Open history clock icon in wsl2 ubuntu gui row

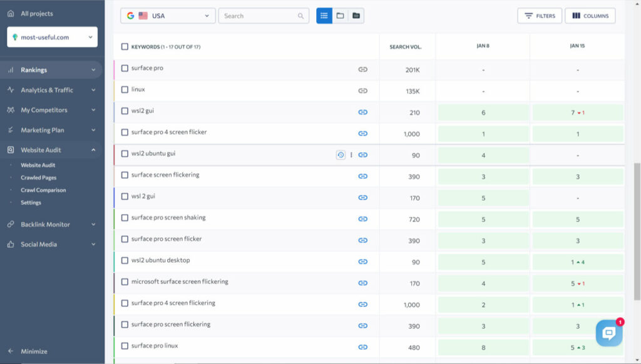pyautogui.click(x=341, y=155)
